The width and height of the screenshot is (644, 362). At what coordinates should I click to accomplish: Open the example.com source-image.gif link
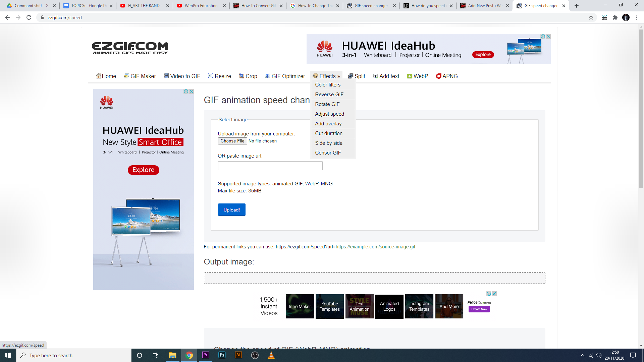tap(375, 247)
